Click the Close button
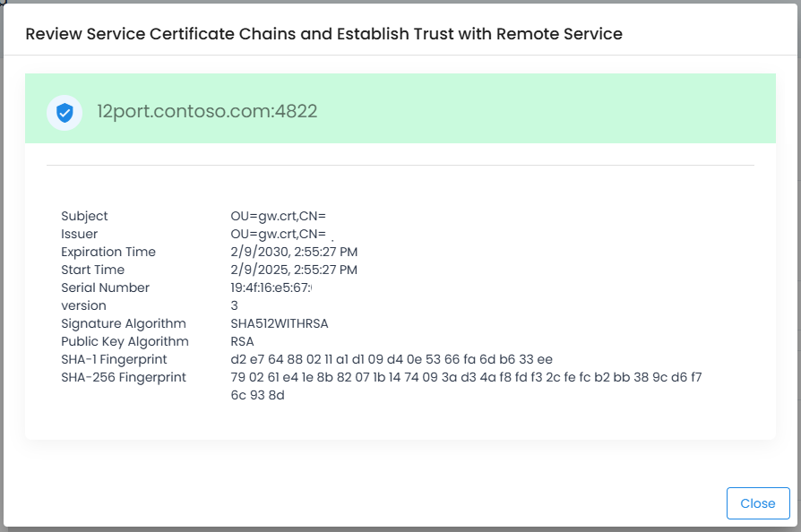The height and width of the screenshot is (532, 801). [757, 503]
